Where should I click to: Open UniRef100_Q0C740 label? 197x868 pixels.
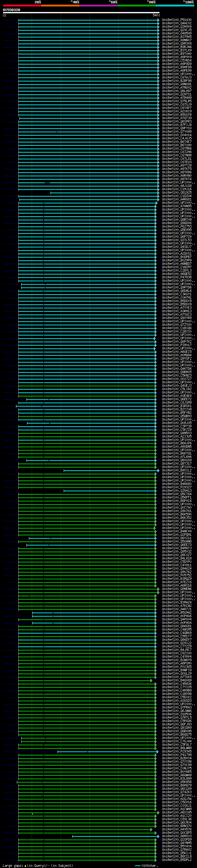[x=177, y=508]
